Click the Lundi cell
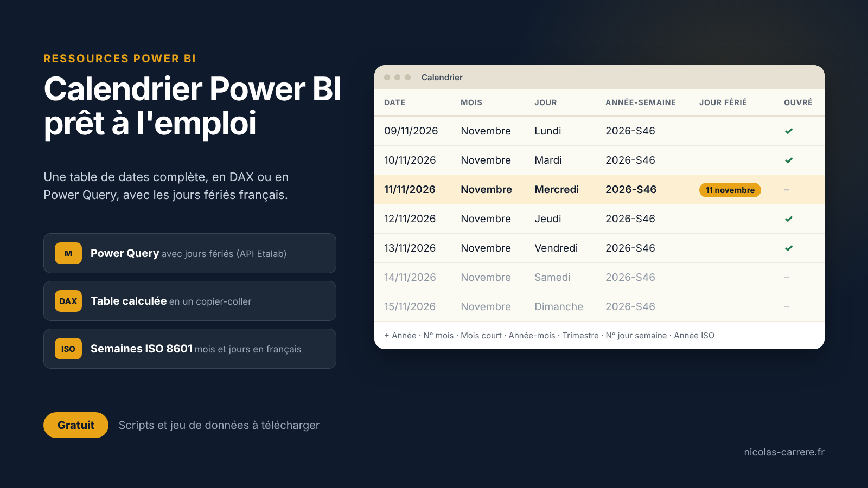This screenshot has width=868, height=488. pos(548,131)
